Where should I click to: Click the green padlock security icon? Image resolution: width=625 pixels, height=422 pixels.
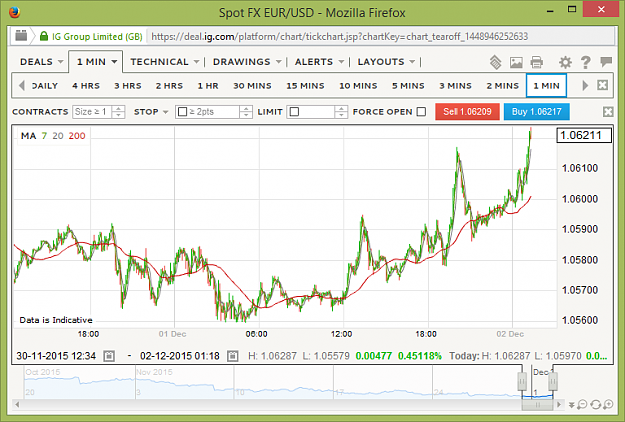click(44, 36)
